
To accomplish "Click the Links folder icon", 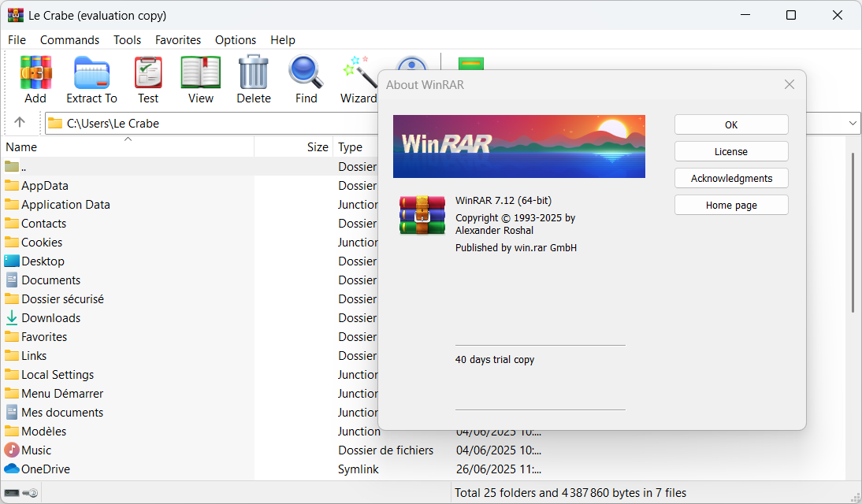I will [12, 356].
